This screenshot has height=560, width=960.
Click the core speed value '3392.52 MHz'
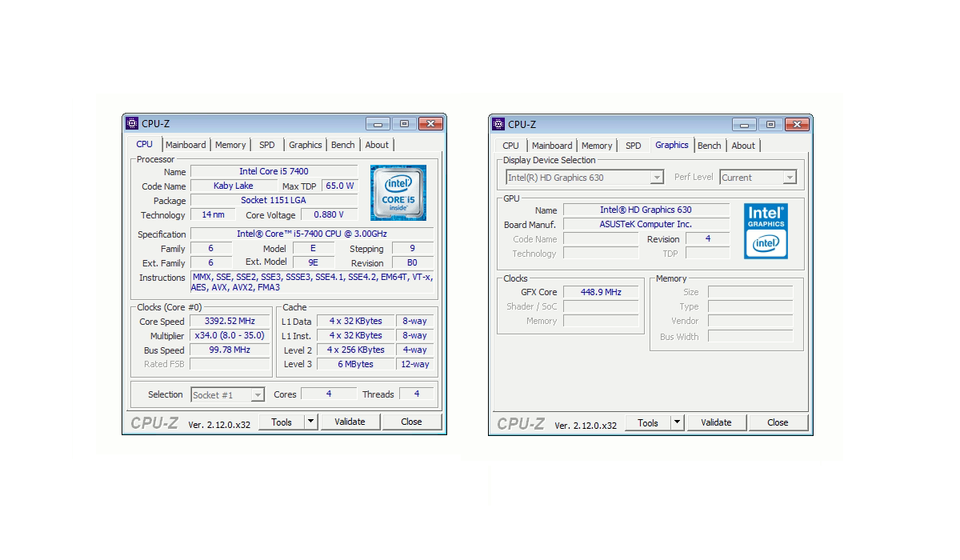[x=230, y=321]
